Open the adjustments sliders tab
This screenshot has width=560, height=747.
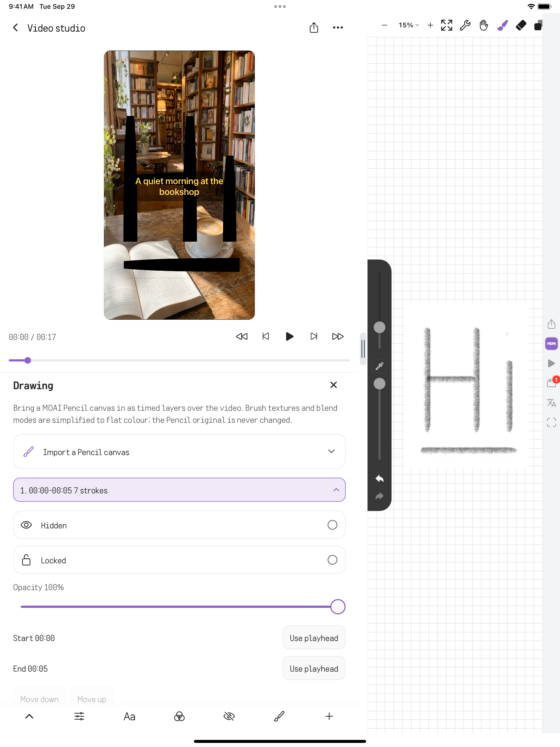coord(79,716)
